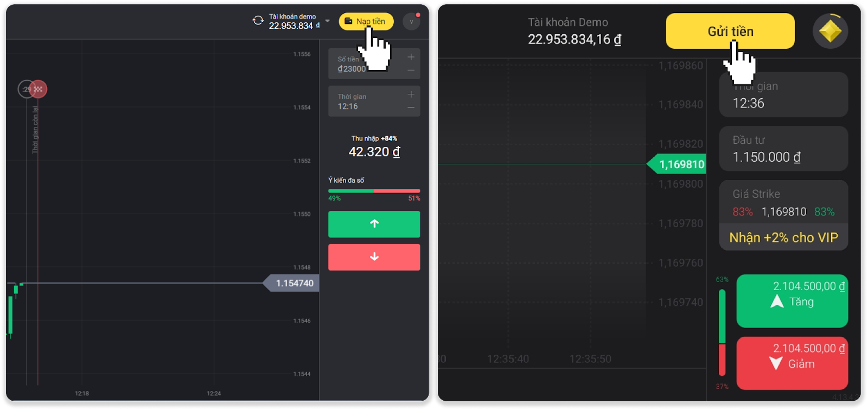
Task: Increase Số tiền amount with plus
Action: tap(411, 57)
